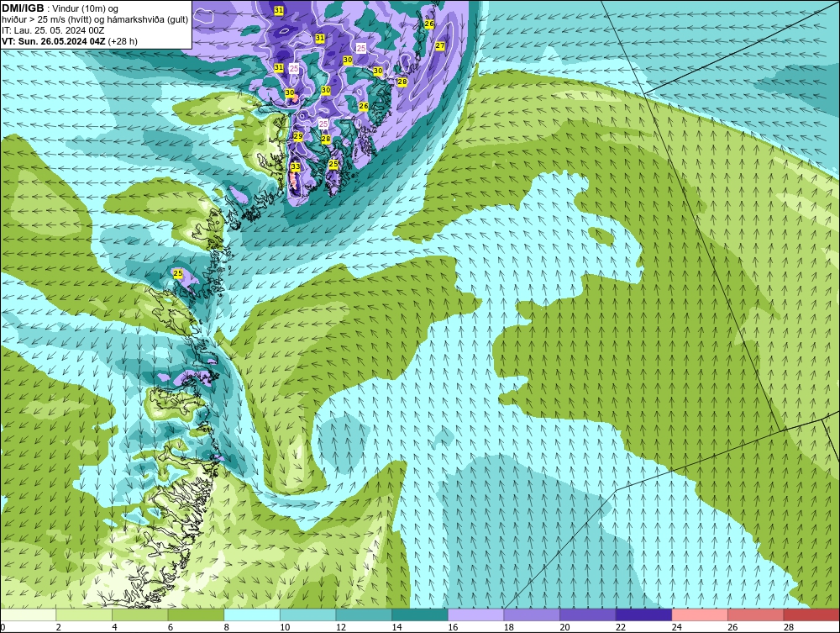This screenshot has height=633, width=840.
Task: Pick the 12–14 m/s teal legend swatch
Action: [364, 615]
